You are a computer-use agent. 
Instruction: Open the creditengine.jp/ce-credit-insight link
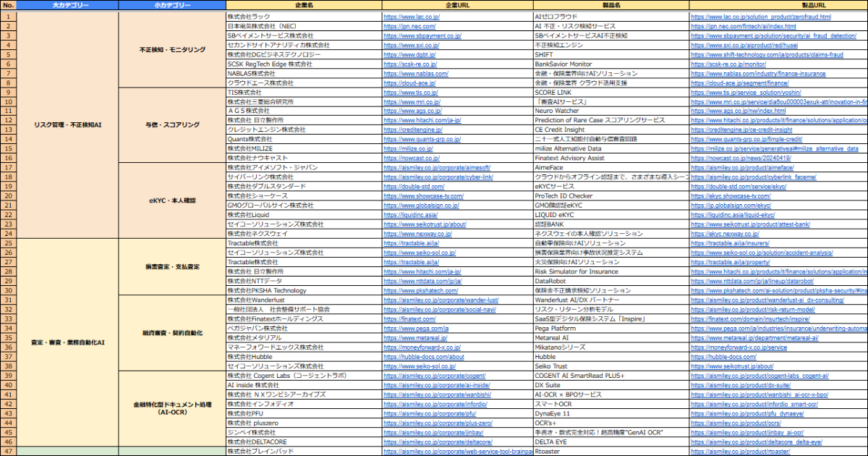coord(742,130)
